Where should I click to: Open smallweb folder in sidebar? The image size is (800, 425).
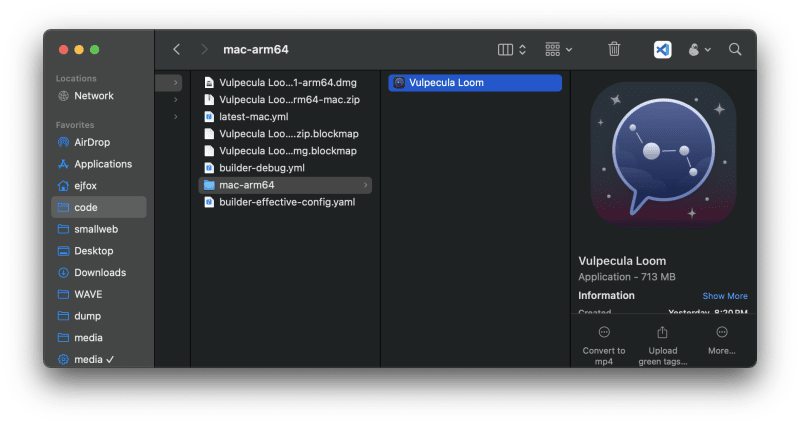click(99, 229)
